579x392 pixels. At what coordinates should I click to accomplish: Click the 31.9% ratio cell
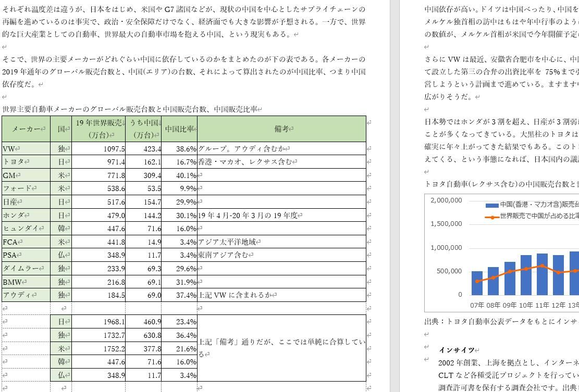coord(179,282)
